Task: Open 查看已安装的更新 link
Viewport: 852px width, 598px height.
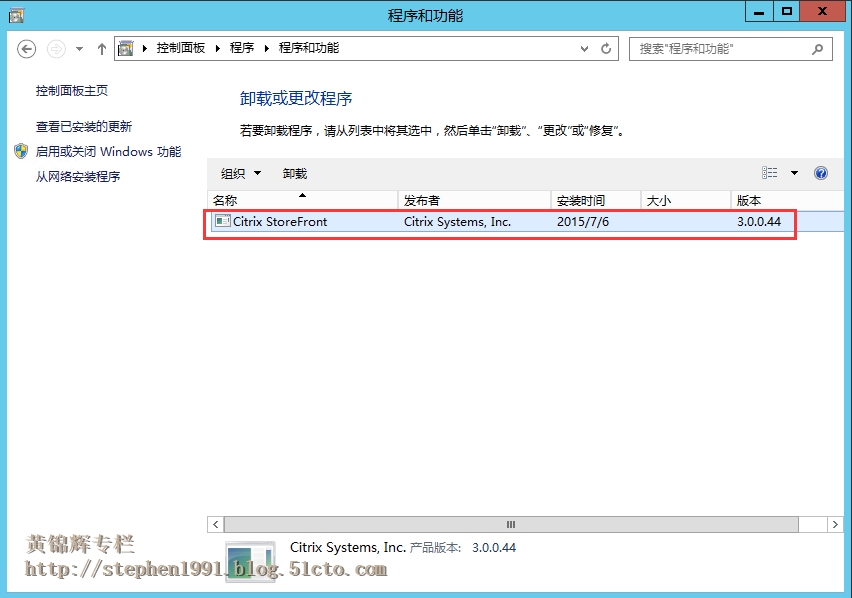Action: click(x=84, y=127)
